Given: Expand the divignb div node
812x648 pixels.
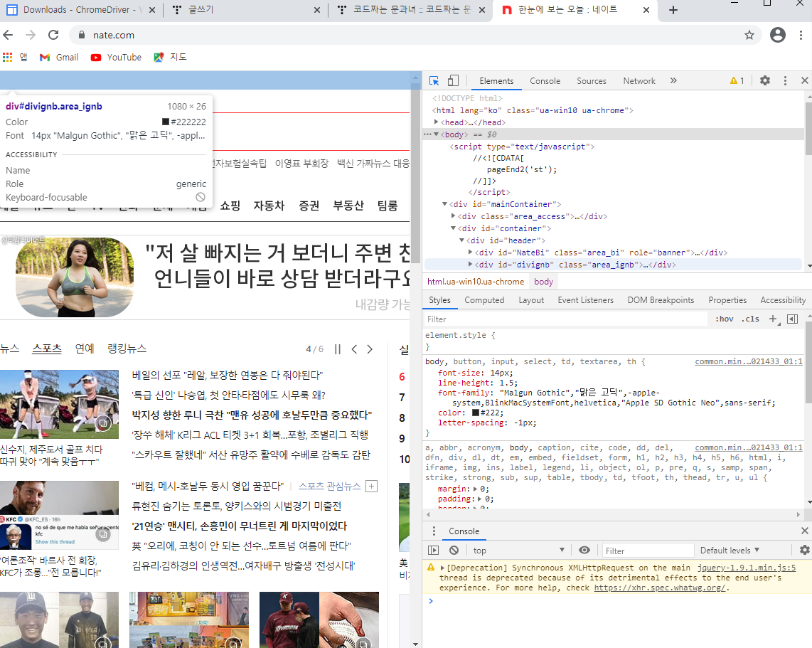Looking at the screenshot, I should 470,265.
